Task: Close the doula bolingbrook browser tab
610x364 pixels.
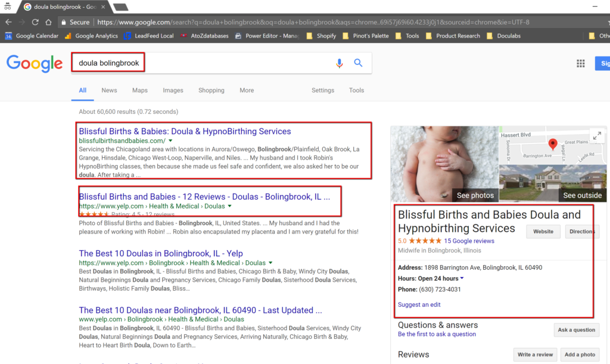Action: pyautogui.click(x=103, y=7)
